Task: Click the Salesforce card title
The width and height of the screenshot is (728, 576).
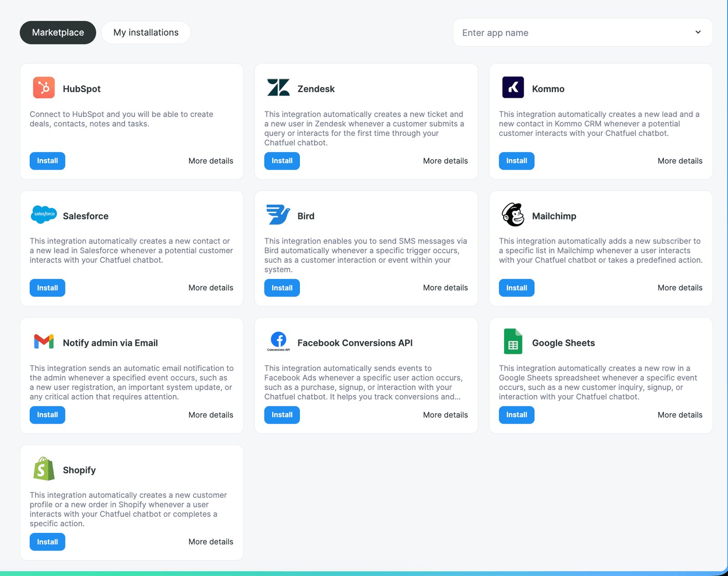Action: tap(86, 216)
